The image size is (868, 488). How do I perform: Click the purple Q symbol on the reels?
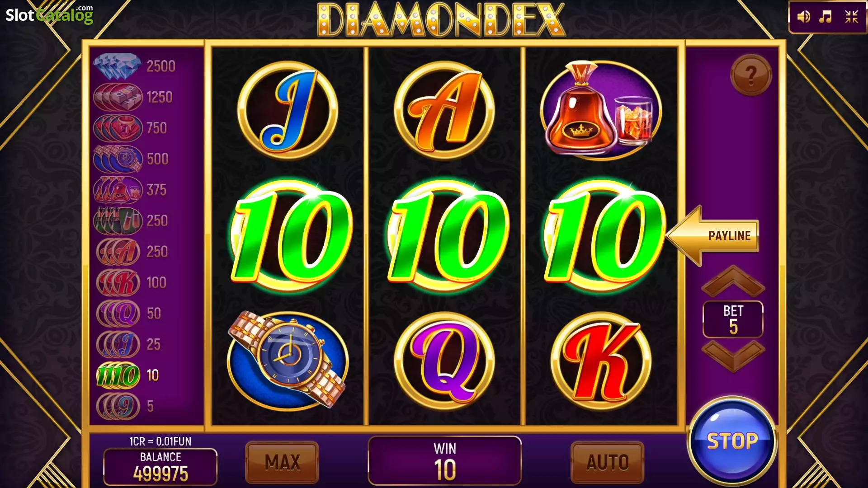click(444, 361)
